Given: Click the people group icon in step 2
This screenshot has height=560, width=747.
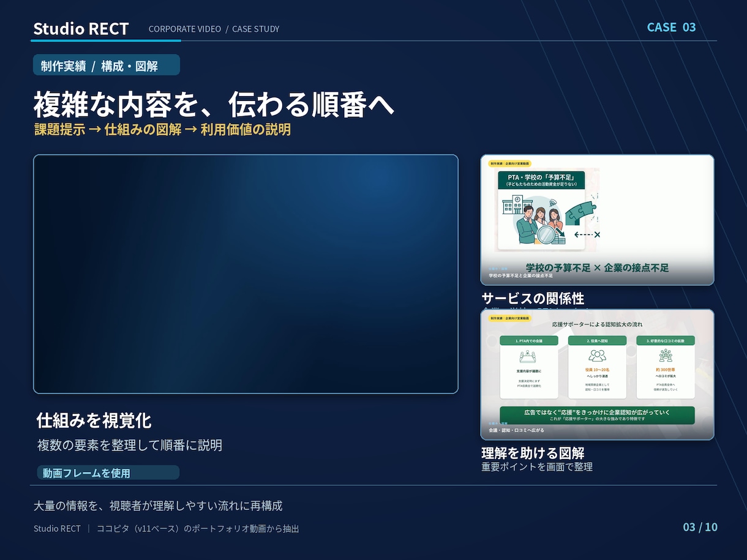Looking at the screenshot, I should (x=597, y=356).
